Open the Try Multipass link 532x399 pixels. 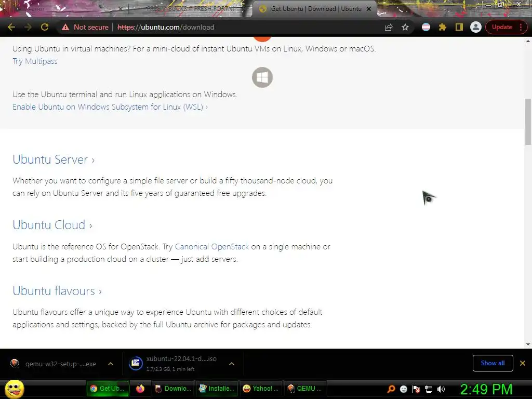click(x=35, y=61)
